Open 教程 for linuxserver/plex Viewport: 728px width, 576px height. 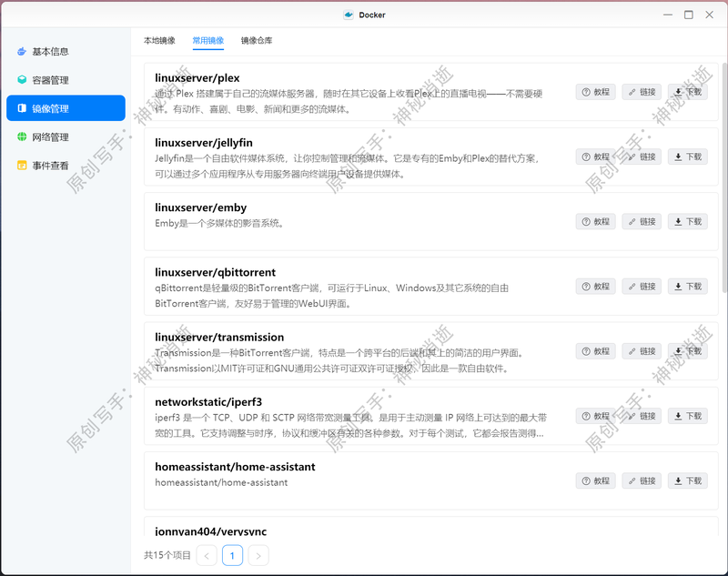pyautogui.click(x=596, y=92)
